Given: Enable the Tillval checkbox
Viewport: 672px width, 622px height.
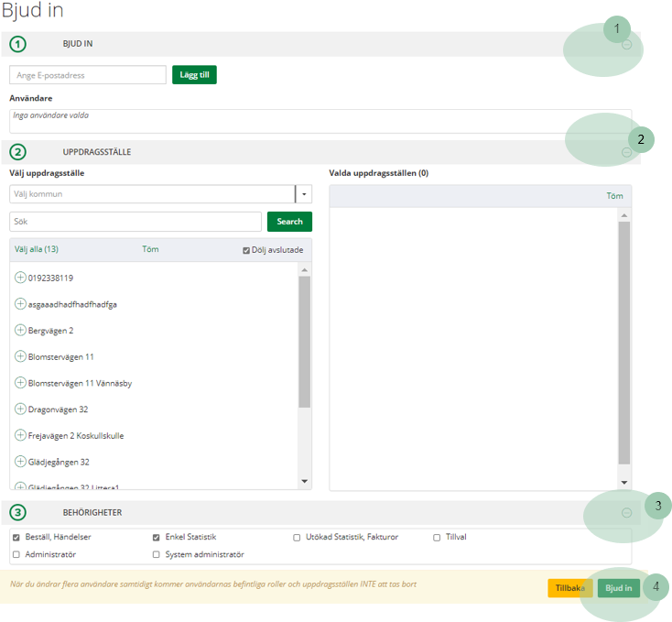Looking at the screenshot, I should [x=437, y=538].
